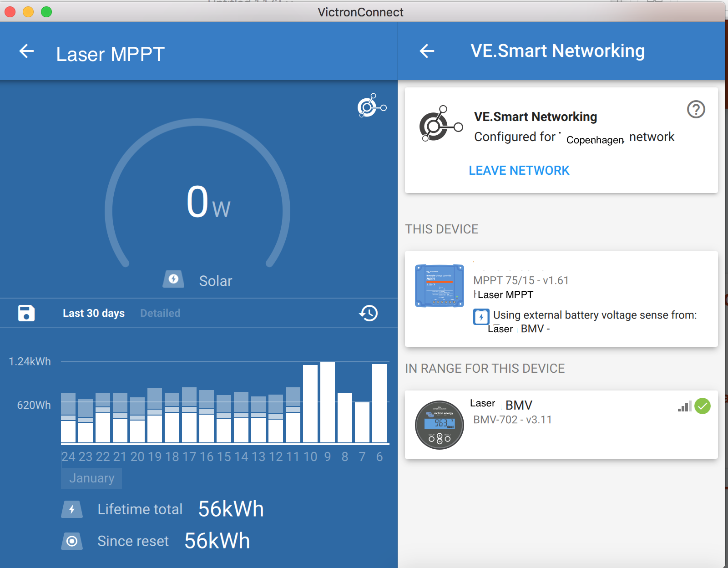Open VE.Smart Networking help question mark

[x=696, y=109]
